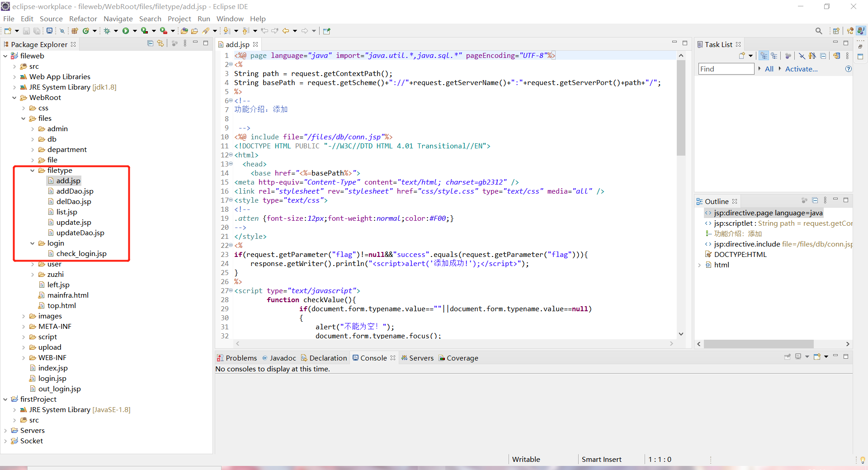Click New Task icon in Task List

[x=742, y=56]
